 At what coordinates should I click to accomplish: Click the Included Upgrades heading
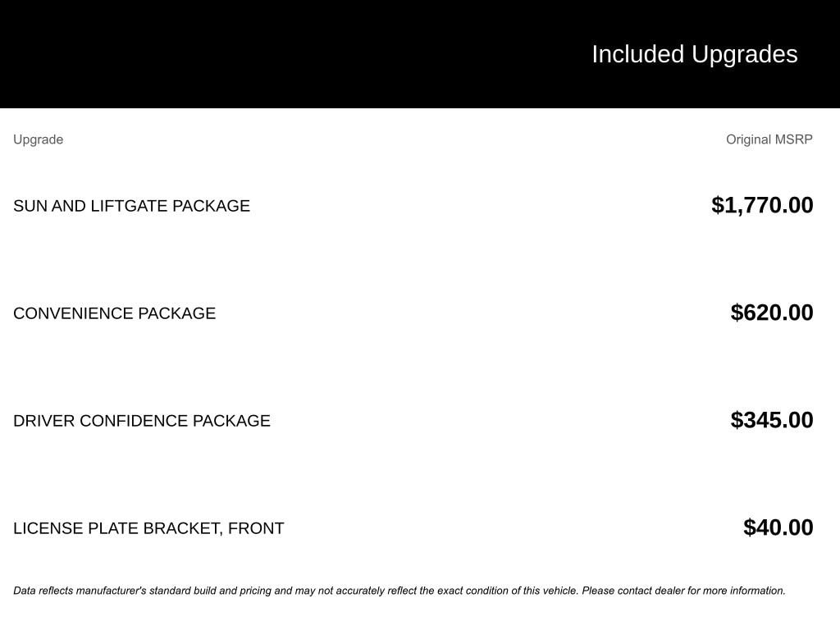(x=694, y=54)
